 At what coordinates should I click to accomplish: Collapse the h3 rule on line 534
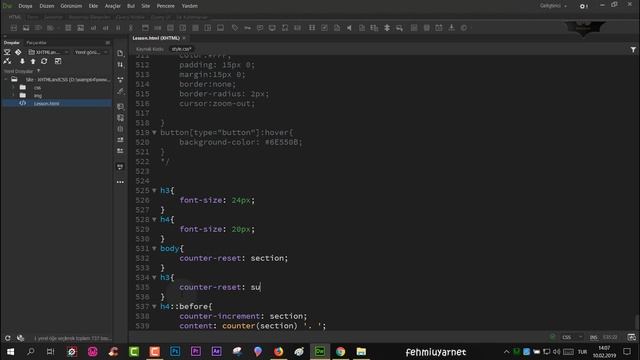click(x=154, y=278)
